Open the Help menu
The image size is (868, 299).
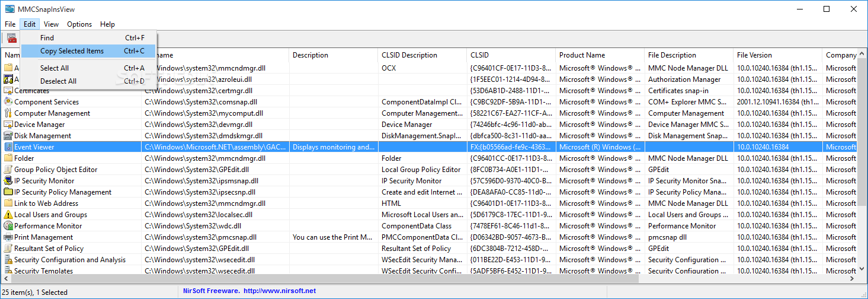pos(107,24)
